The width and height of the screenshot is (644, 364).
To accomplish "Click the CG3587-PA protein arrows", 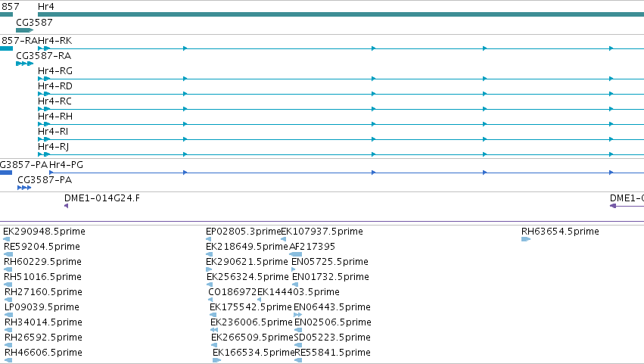I will click(x=24, y=188).
